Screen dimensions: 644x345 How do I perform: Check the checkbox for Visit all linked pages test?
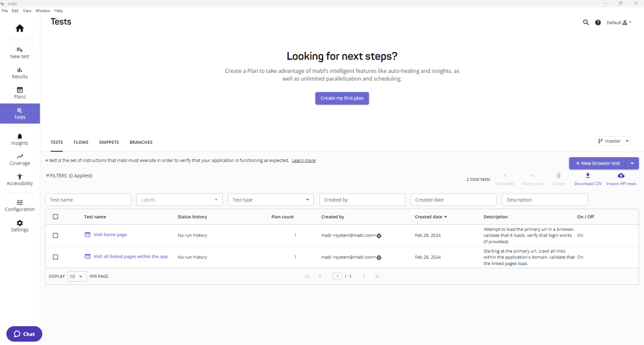pyautogui.click(x=55, y=256)
